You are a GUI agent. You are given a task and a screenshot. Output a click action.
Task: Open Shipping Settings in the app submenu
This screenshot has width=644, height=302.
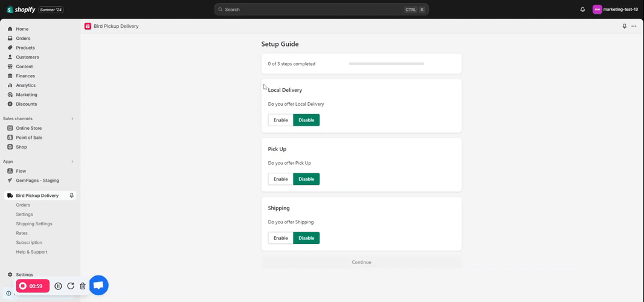click(x=34, y=223)
